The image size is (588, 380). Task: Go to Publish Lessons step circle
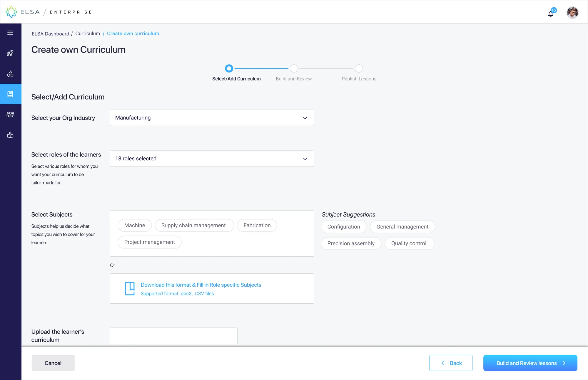point(359,68)
